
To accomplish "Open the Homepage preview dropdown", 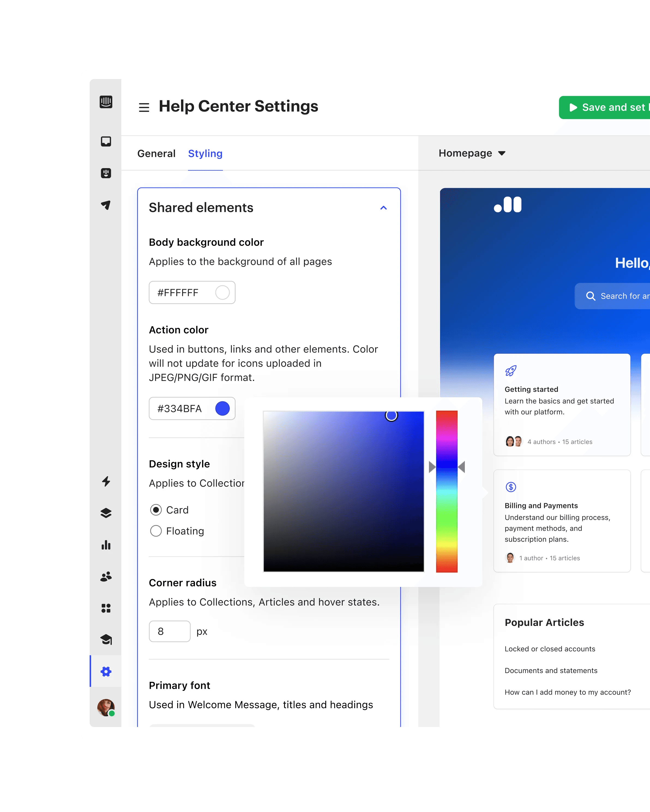I will [472, 153].
